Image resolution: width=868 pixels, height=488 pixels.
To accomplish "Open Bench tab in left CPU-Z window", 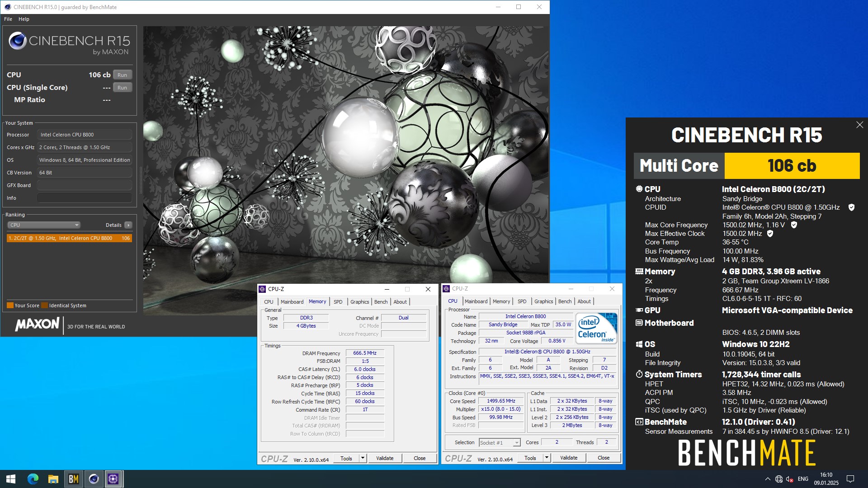I will (381, 302).
